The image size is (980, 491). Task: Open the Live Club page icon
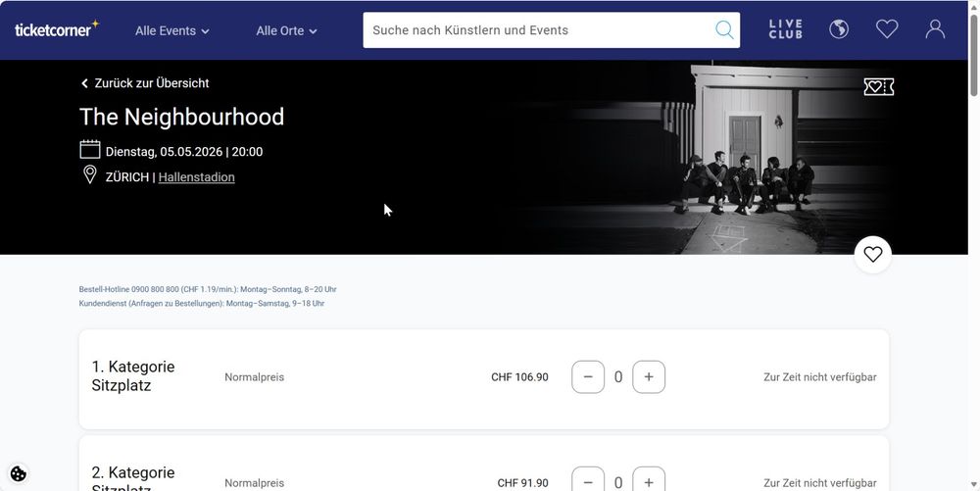point(785,29)
